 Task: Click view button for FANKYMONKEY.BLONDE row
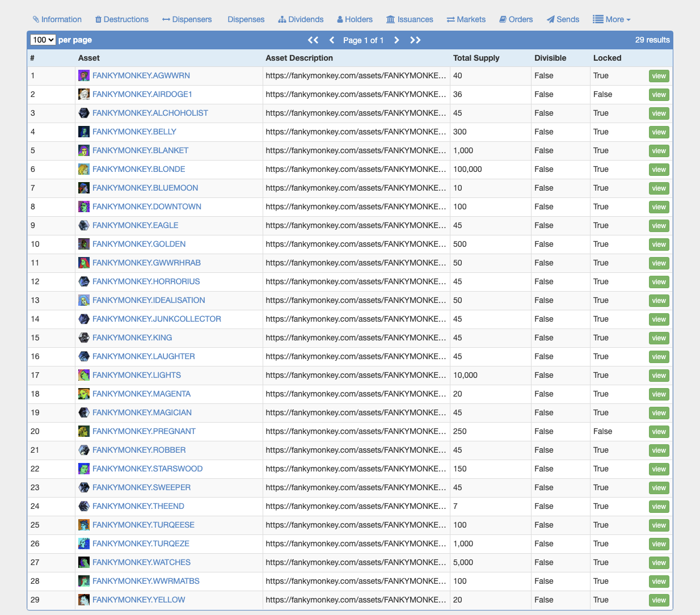[659, 170]
